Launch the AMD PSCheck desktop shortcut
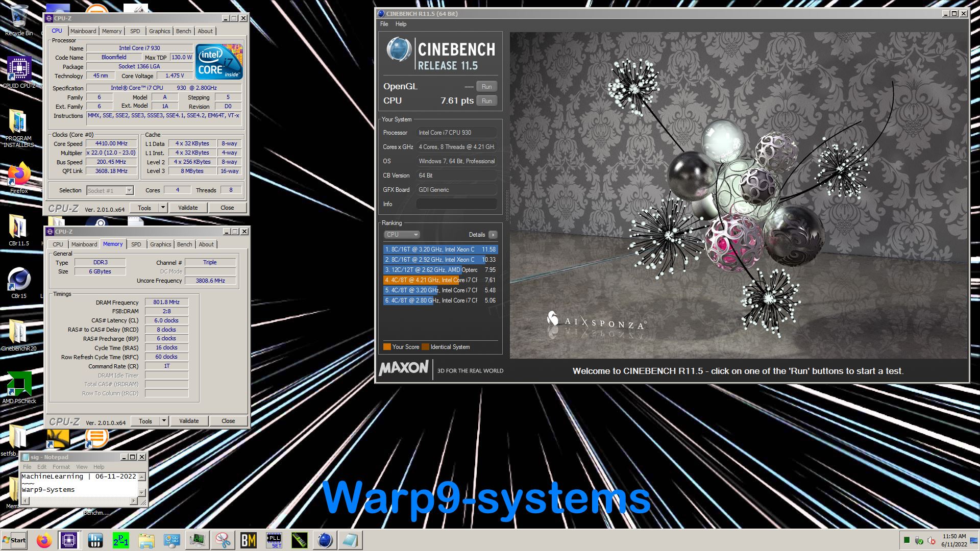980x551 pixels. pos(19,388)
